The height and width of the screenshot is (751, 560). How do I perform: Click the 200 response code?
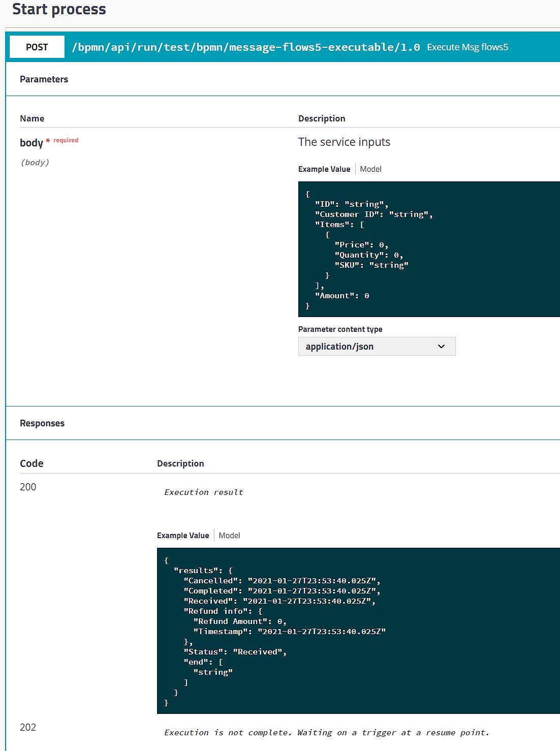pyautogui.click(x=28, y=487)
